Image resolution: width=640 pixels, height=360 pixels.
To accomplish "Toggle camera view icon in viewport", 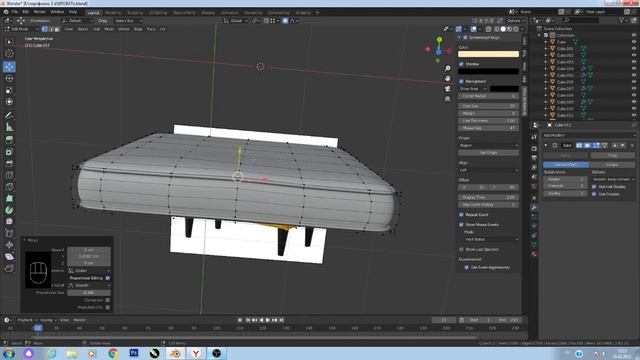I will point(448,89).
